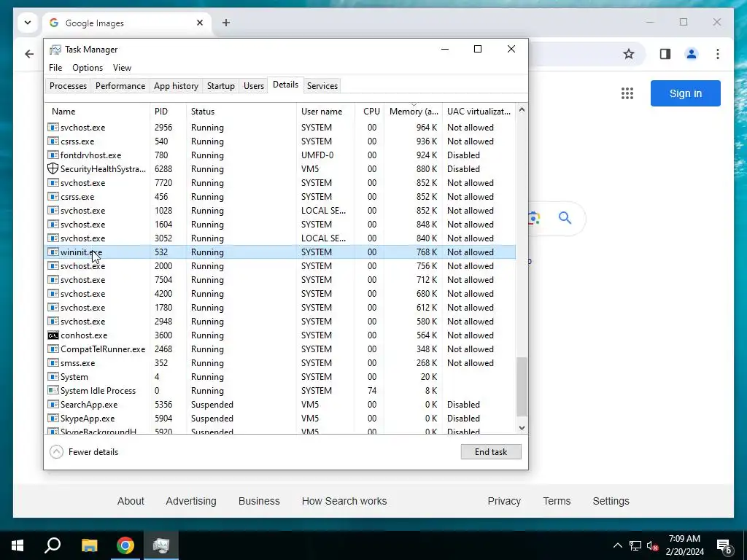Sort by User name column header
Image resolution: width=747 pixels, height=560 pixels.
pos(326,112)
